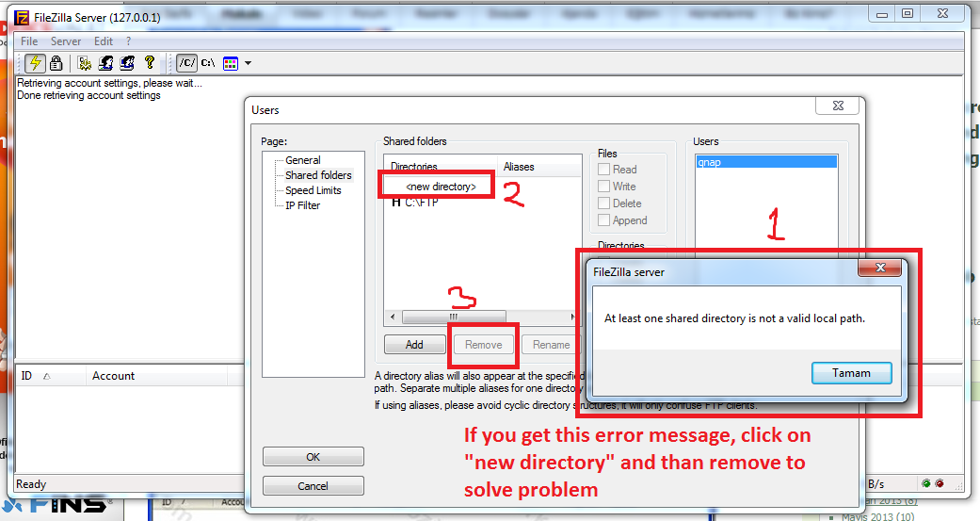
Task: Click the FileZilla logo in the title bar
Action: 22,17
